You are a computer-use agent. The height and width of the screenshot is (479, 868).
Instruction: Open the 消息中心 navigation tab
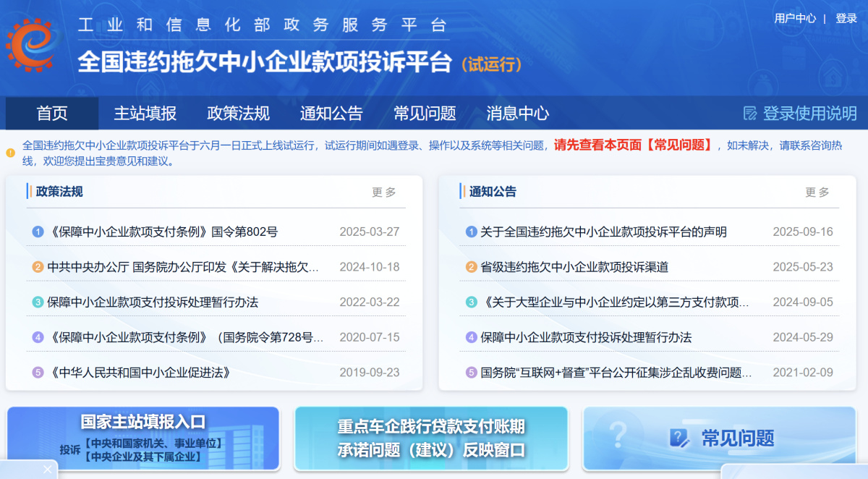click(517, 114)
